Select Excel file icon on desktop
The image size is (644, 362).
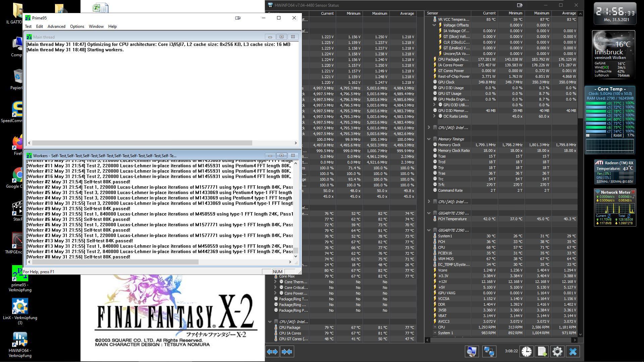pos(100,8)
